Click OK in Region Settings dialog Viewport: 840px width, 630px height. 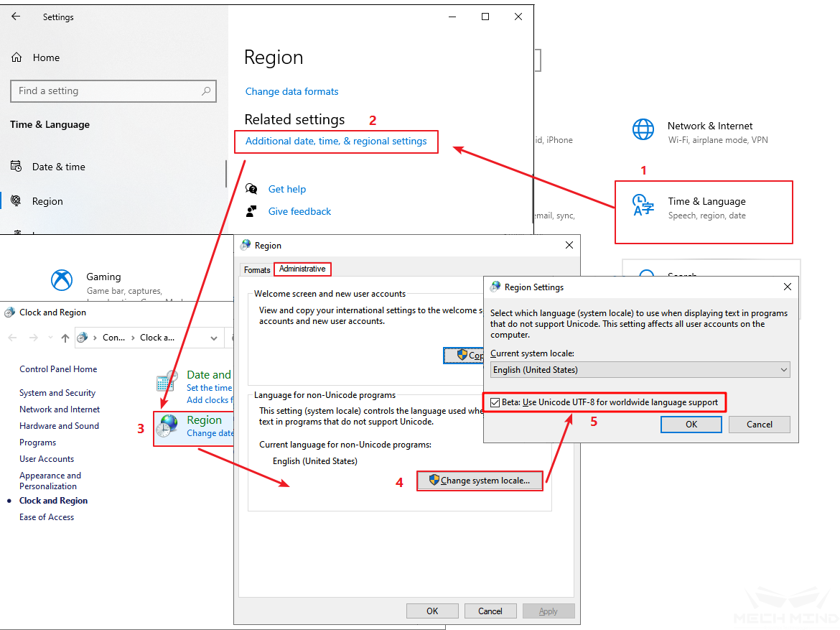(x=691, y=424)
